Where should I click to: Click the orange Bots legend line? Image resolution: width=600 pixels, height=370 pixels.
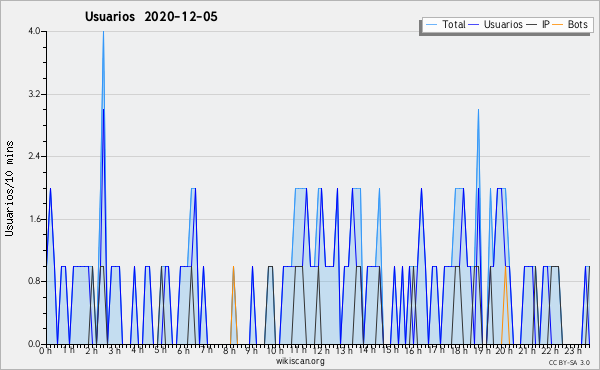pyautogui.click(x=558, y=25)
